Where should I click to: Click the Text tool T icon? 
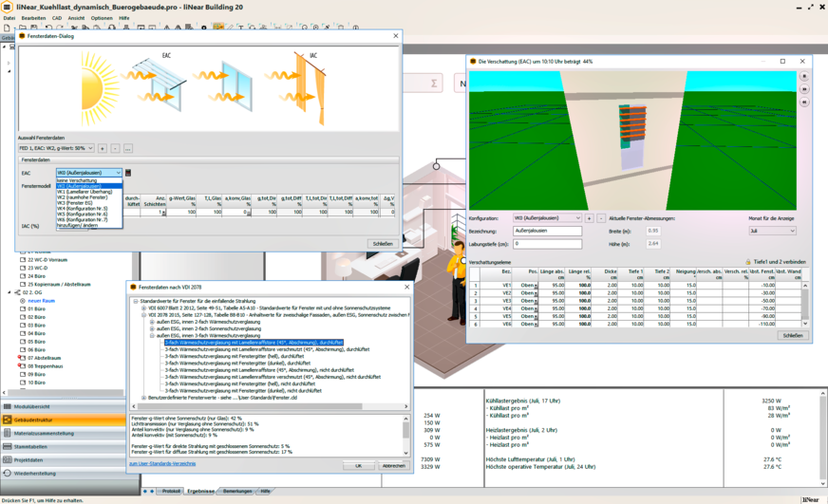coord(240,28)
